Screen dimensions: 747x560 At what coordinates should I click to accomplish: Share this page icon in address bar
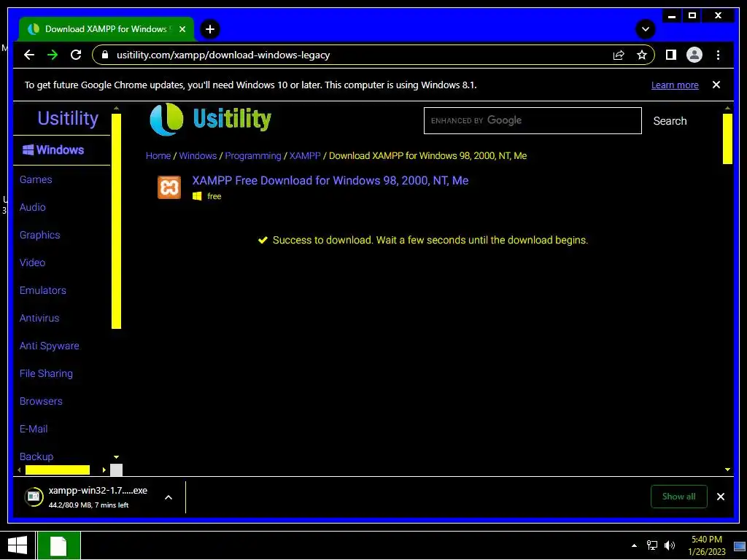pos(619,55)
